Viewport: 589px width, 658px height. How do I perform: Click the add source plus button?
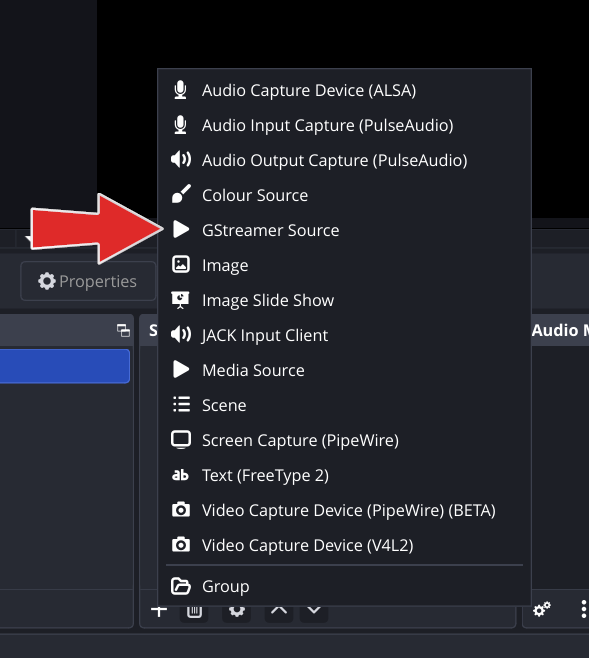[x=159, y=611]
